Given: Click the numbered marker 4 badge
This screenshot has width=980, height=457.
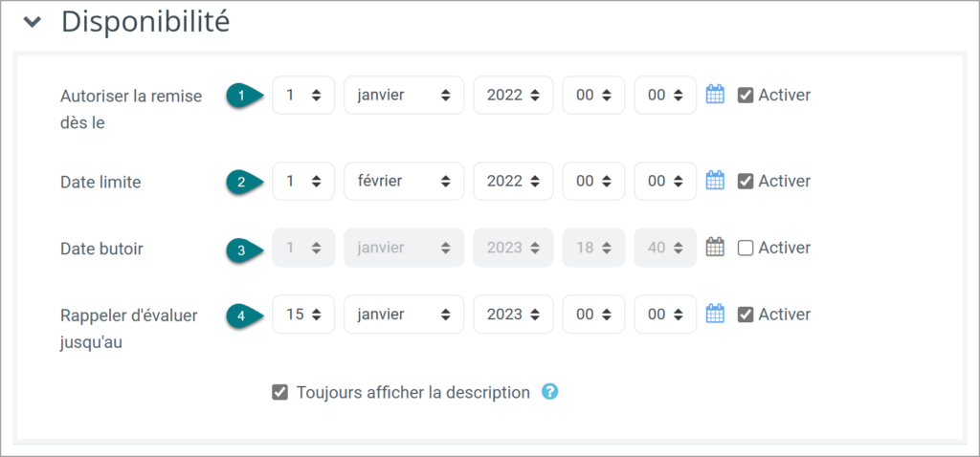Looking at the screenshot, I should [244, 315].
